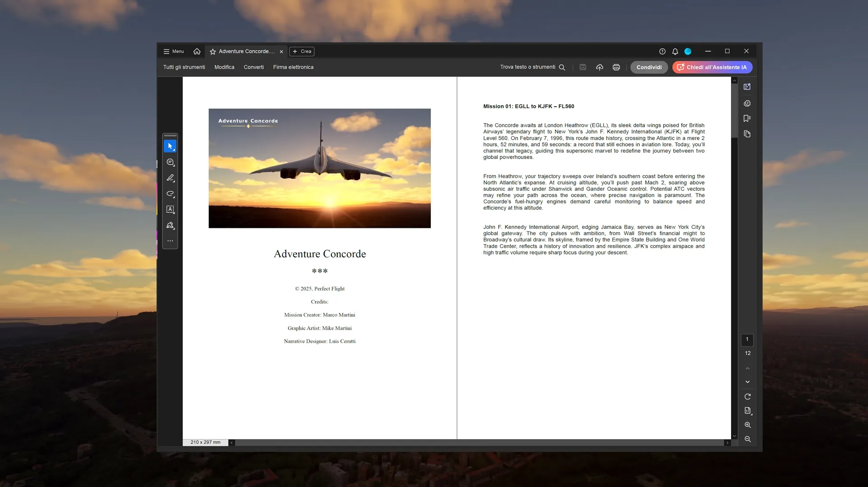Open the Converti menu
The image size is (868, 487).
click(x=254, y=67)
